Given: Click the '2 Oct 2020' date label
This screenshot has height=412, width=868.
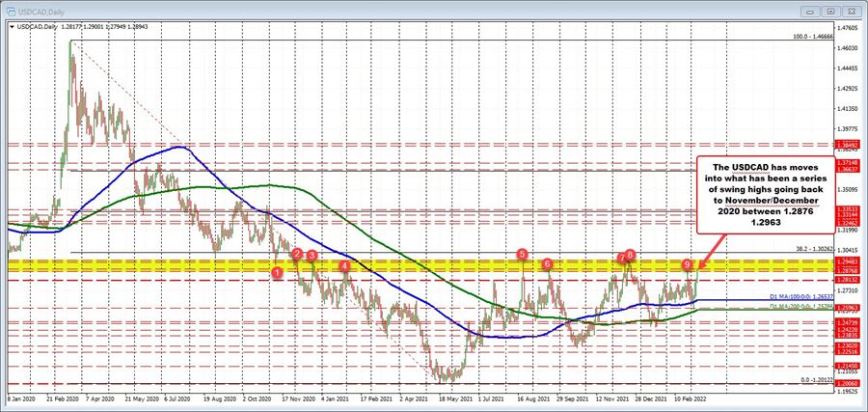Looking at the screenshot, I should tap(258, 398).
